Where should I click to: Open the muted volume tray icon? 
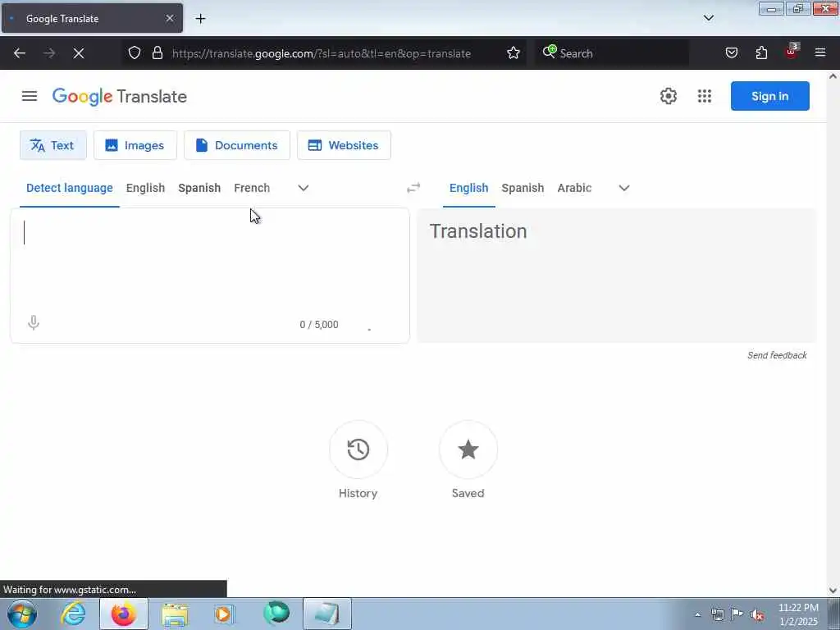(758, 614)
